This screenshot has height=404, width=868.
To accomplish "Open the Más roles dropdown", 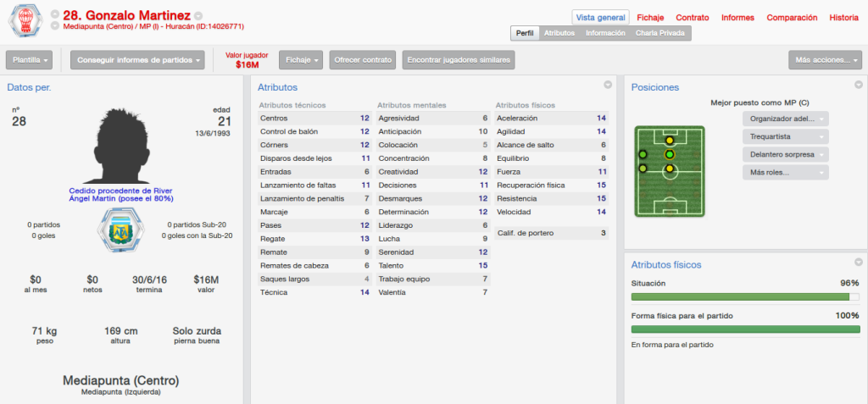I will pyautogui.click(x=786, y=172).
